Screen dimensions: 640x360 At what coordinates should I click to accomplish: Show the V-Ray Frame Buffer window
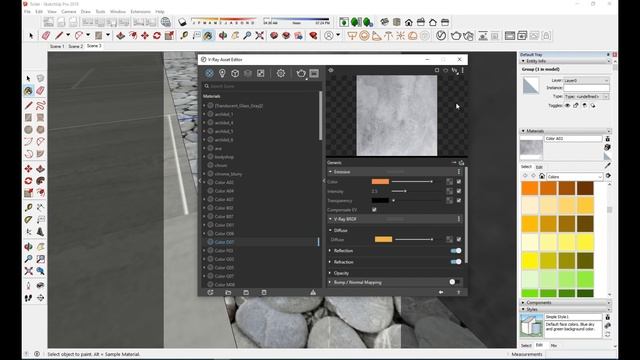pos(314,73)
